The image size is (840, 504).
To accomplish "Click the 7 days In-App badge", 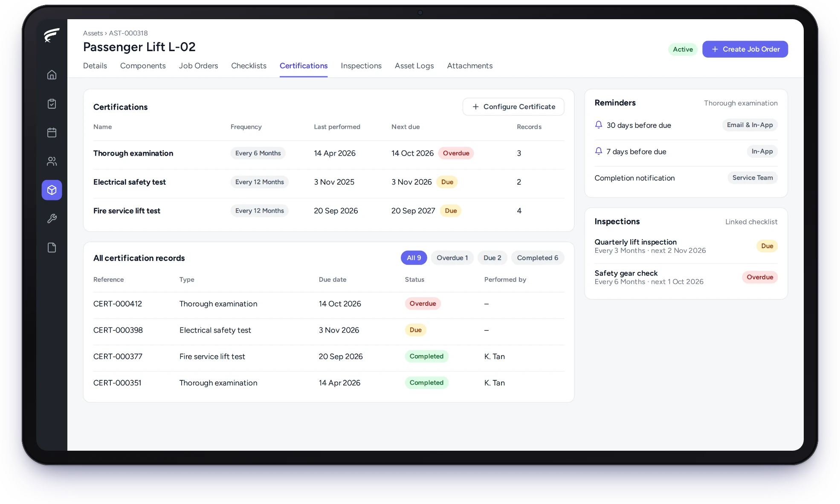I will coord(762,151).
